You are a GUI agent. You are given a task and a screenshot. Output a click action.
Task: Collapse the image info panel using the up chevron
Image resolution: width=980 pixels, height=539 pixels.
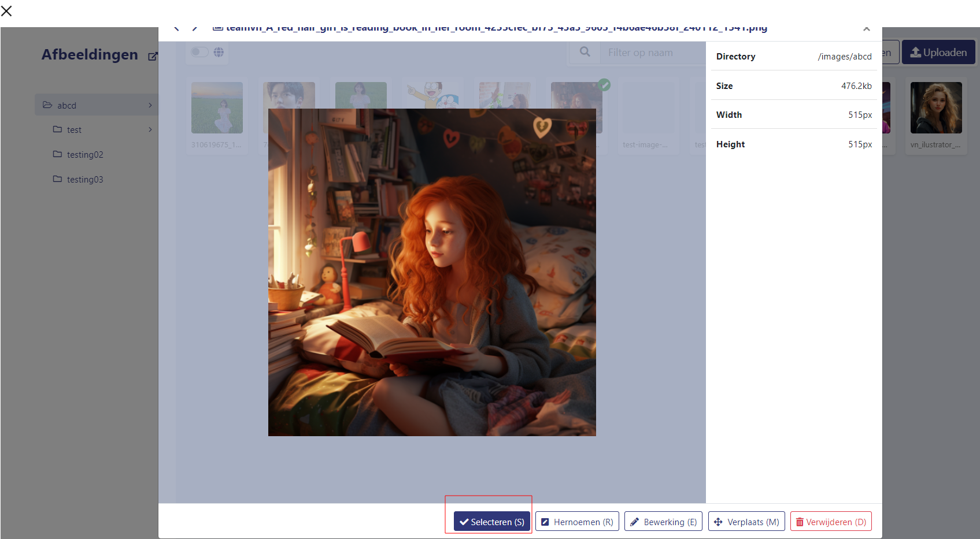pyautogui.click(x=866, y=29)
